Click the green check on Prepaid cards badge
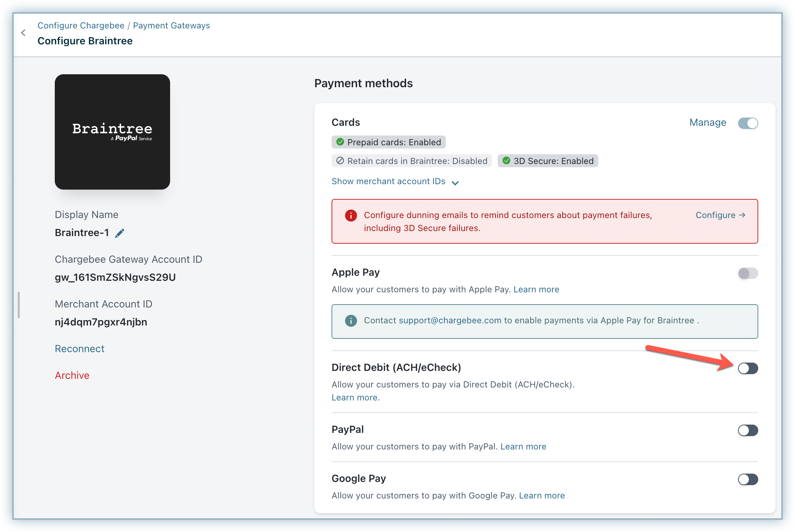Screen dimensions: 795x532 340,142
